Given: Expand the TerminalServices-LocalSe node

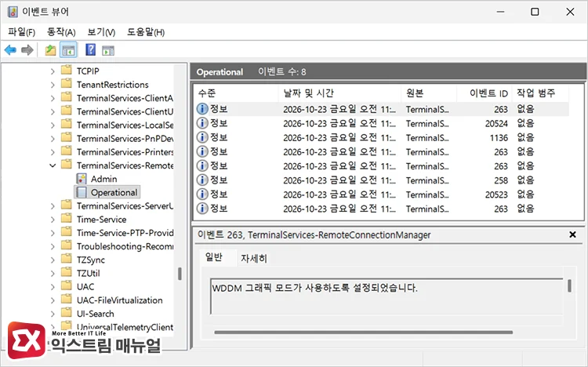Looking at the screenshot, I should pos(53,125).
